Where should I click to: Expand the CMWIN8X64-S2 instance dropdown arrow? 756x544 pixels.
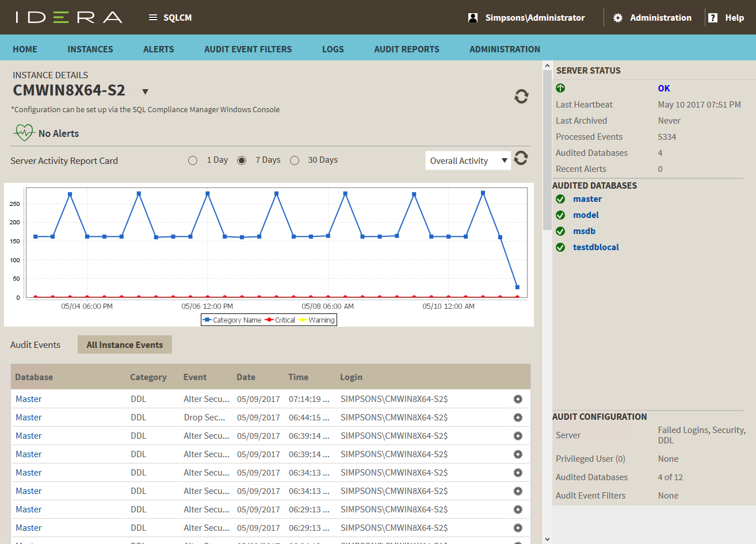pos(146,91)
